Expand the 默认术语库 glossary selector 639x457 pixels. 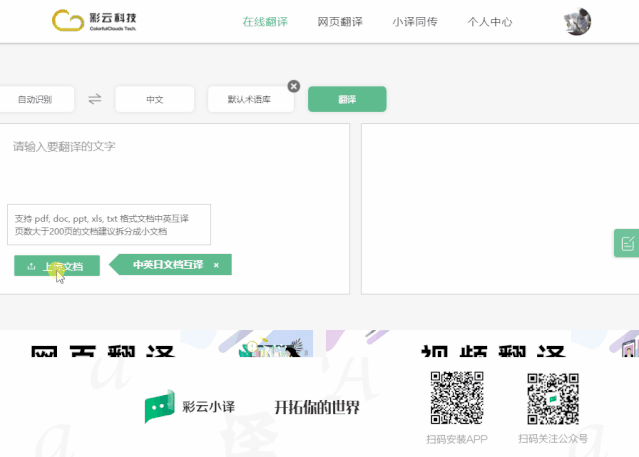coord(249,99)
